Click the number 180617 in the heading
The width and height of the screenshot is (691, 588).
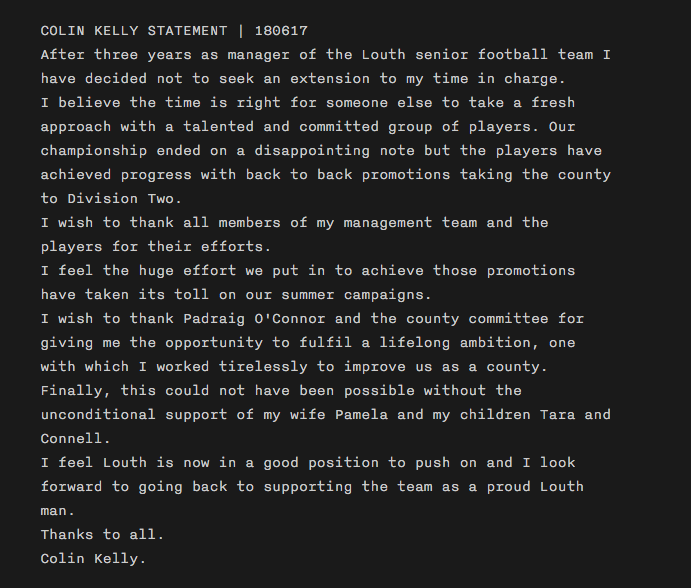click(x=281, y=31)
